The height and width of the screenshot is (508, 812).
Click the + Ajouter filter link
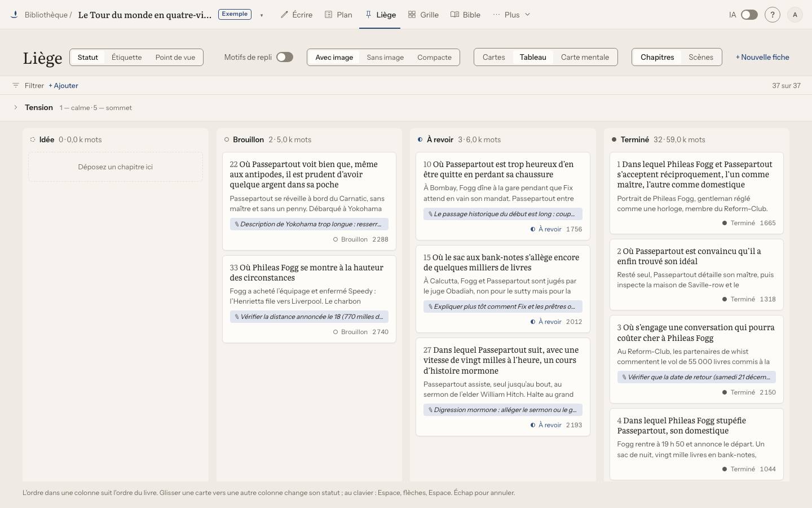point(63,85)
